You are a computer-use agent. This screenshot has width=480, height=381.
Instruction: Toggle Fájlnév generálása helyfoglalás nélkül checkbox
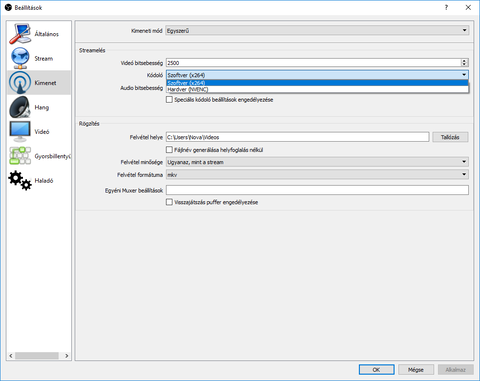point(169,150)
